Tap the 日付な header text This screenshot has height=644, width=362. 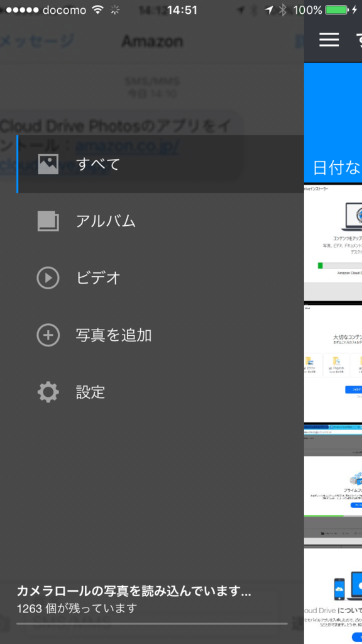(337, 167)
